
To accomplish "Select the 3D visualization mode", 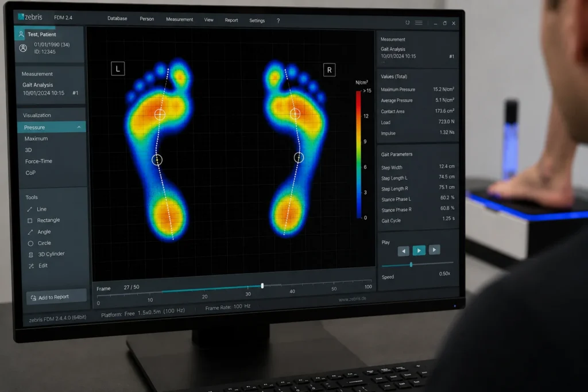I will coord(28,150).
